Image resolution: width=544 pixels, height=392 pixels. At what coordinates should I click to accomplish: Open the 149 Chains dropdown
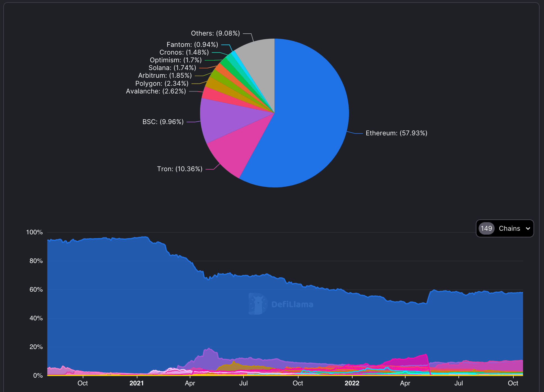click(505, 228)
